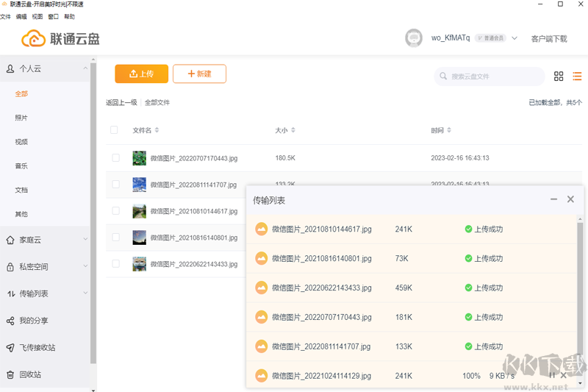Open 回收站 recycle bin in sidebar
This screenshot has width=588, height=392.
pyautogui.click(x=30, y=374)
